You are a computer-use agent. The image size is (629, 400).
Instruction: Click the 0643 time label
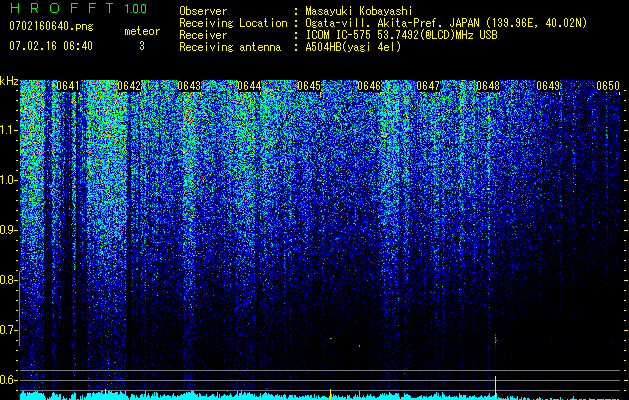(189, 86)
